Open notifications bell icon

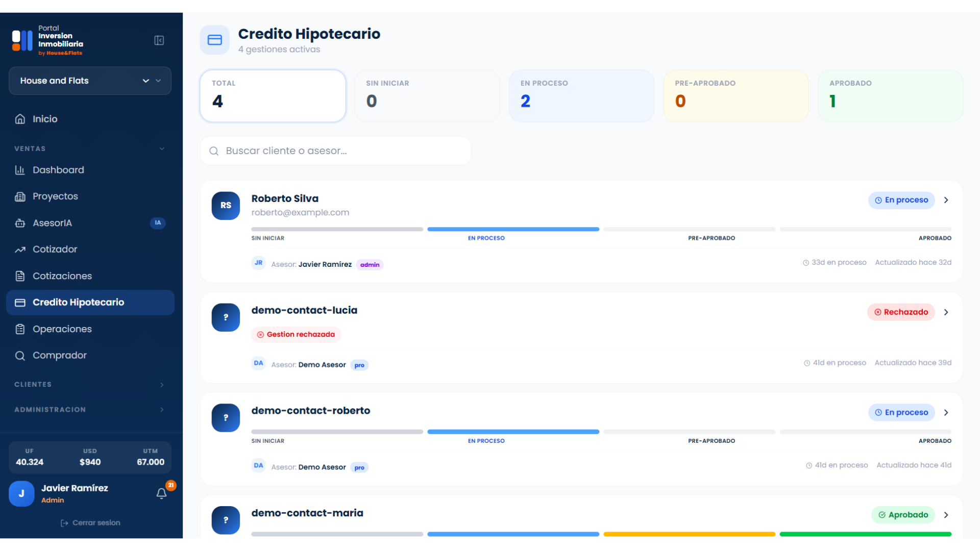(161, 493)
